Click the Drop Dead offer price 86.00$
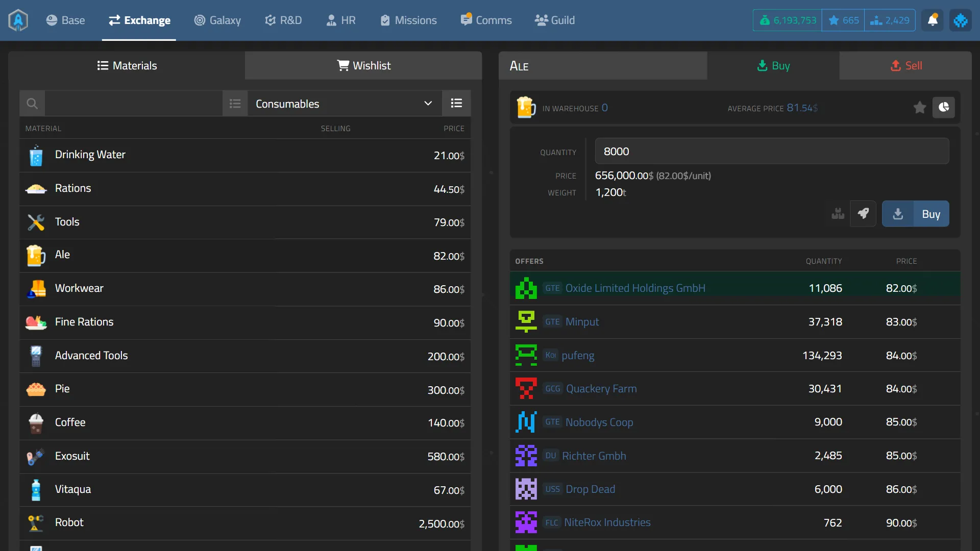 [901, 489]
